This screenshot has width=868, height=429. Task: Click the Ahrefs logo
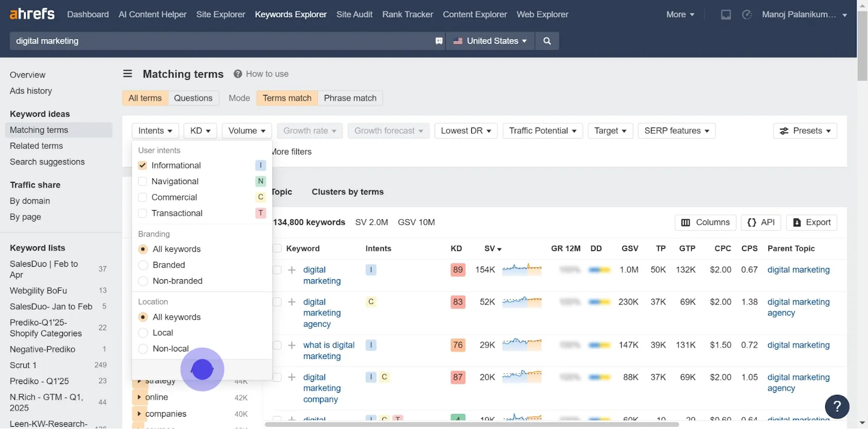click(32, 14)
